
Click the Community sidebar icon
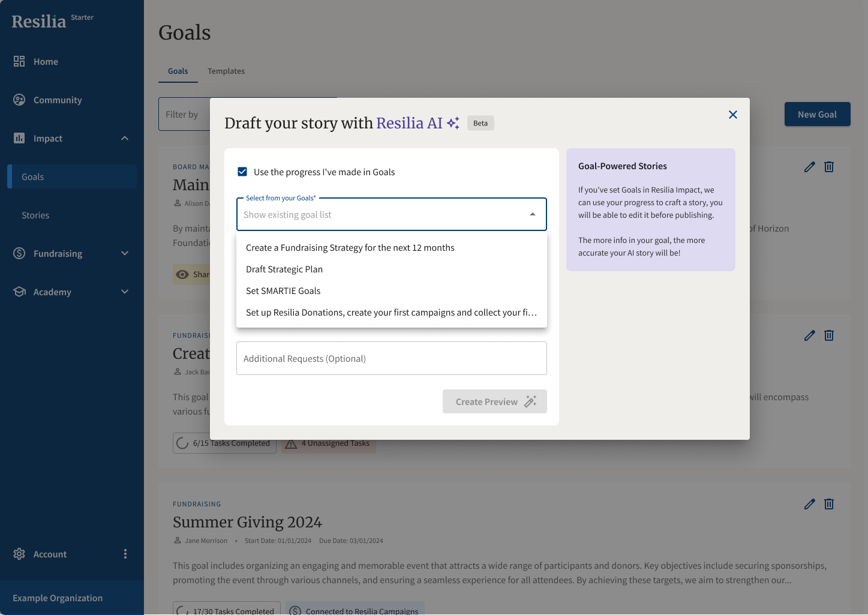point(19,100)
